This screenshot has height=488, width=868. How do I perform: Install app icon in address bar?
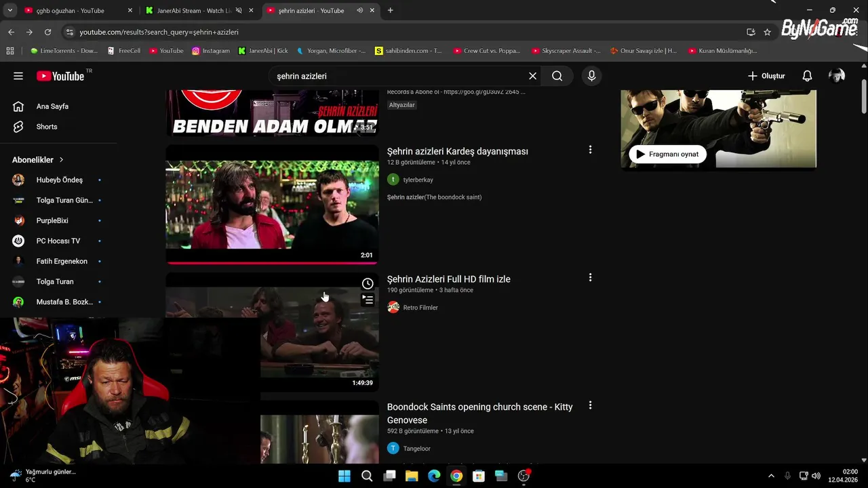pos(751,32)
